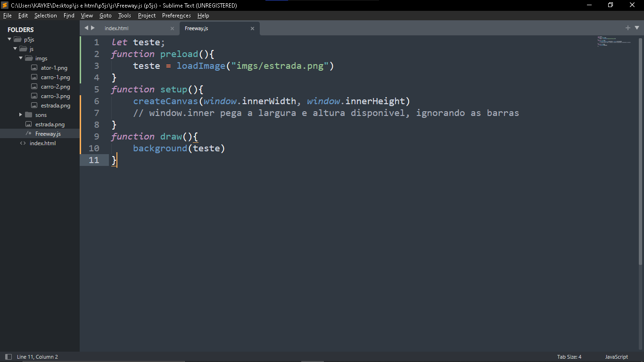This screenshot has width=644, height=362.
Task: Close the index.html tab
Action: [x=172, y=29]
